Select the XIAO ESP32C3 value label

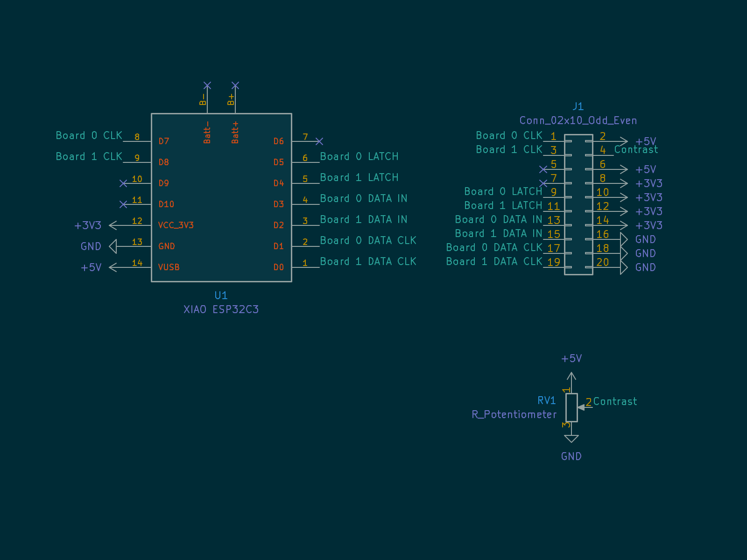[x=221, y=309]
